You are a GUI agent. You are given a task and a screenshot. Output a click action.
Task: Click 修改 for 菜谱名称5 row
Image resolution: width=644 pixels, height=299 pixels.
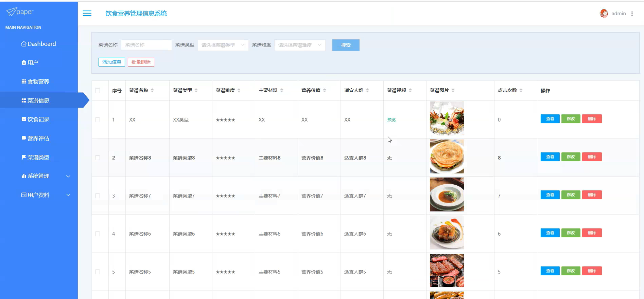point(571,271)
